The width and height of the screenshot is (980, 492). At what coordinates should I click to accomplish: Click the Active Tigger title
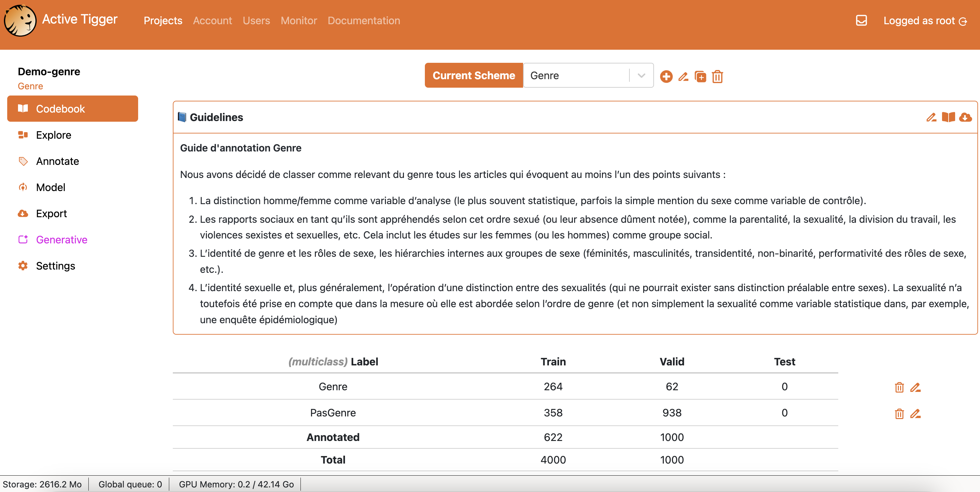point(80,19)
